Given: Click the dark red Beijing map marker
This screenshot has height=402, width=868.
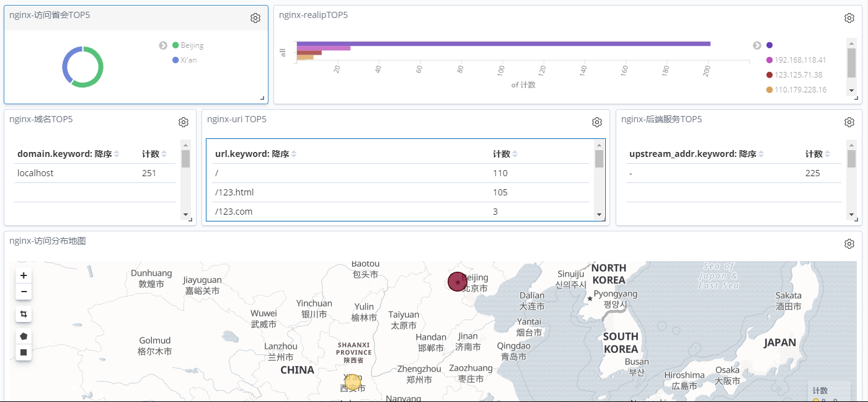Looking at the screenshot, I should coord(458,282).
